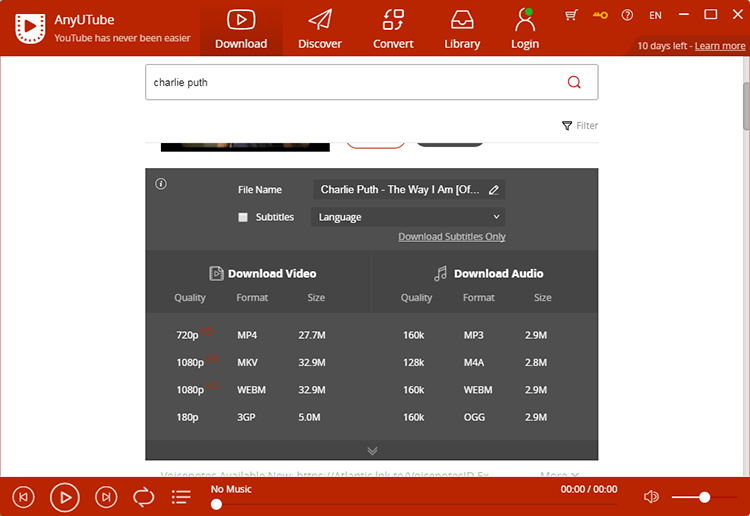Edit file name with pencil icon
This screenshot has height=516, width=750.
coord(494,190)
